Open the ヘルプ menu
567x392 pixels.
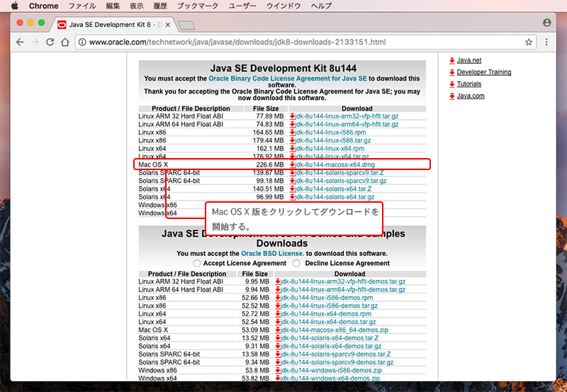coord(321,6)
